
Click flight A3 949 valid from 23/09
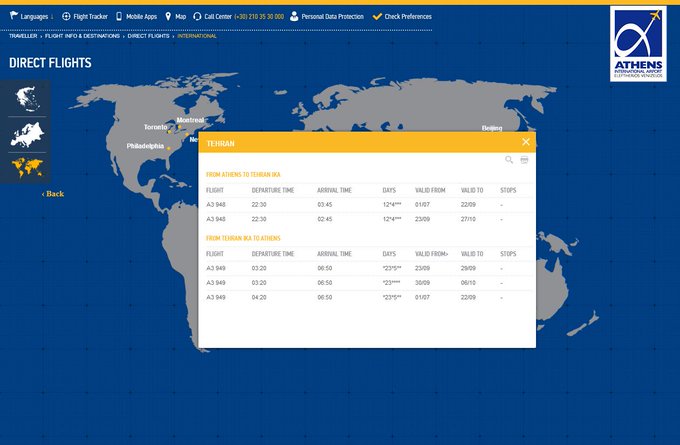coord(367,268)
